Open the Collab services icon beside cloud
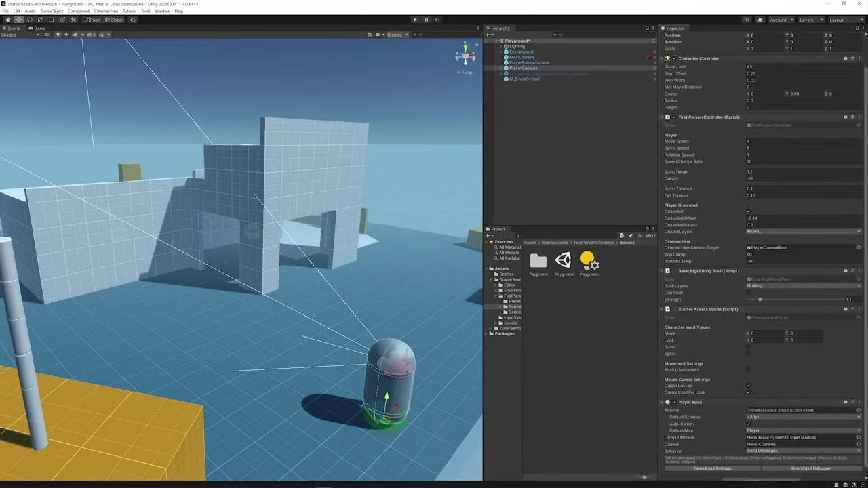 tap(747, 20)
